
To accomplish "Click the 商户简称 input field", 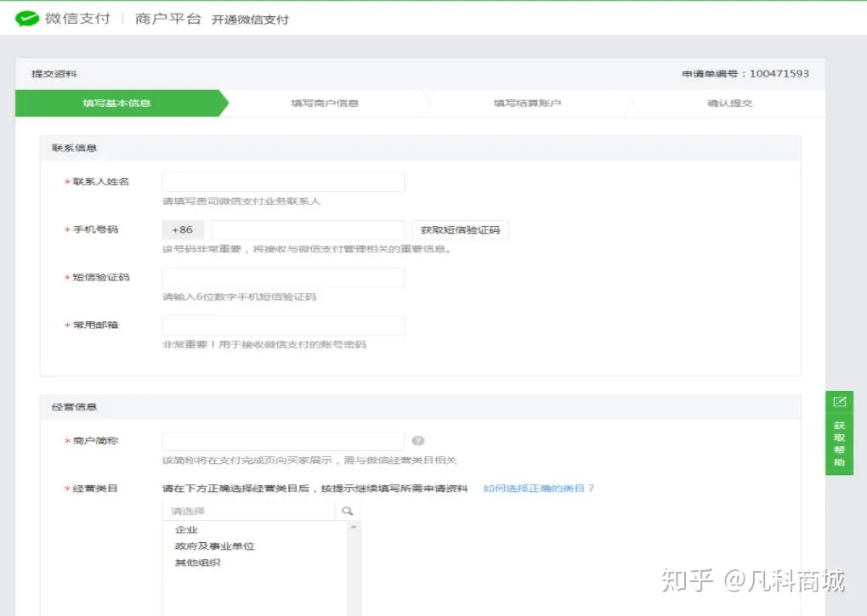I will click(283, 440).
